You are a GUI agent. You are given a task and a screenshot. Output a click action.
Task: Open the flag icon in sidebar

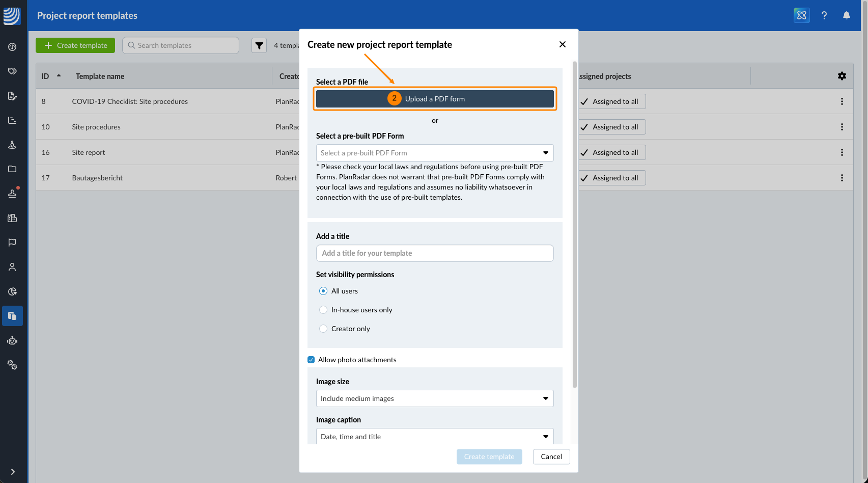click(x=12, y=243)
